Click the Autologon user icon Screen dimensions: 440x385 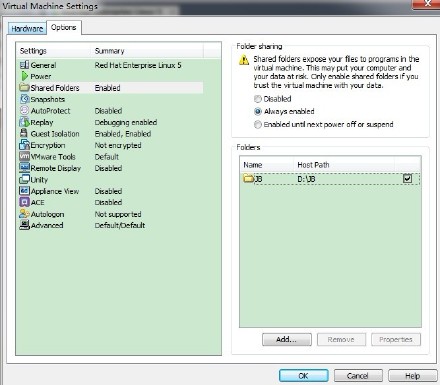[x=24, y=214]
